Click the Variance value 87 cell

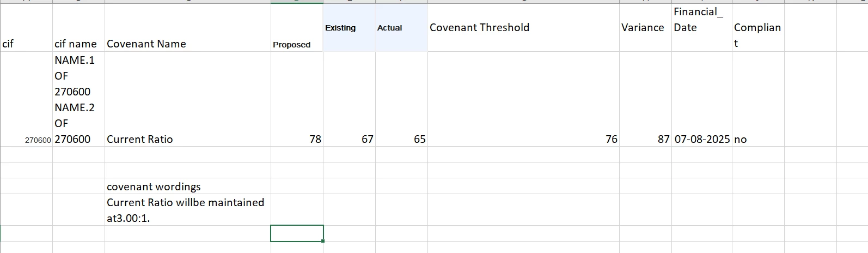click(645, 99)
